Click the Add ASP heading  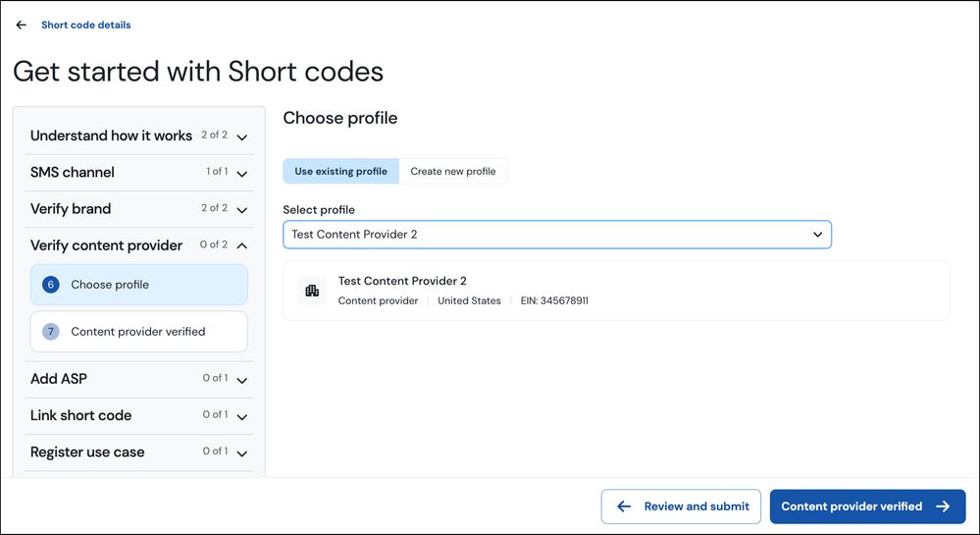pos(59,379)
